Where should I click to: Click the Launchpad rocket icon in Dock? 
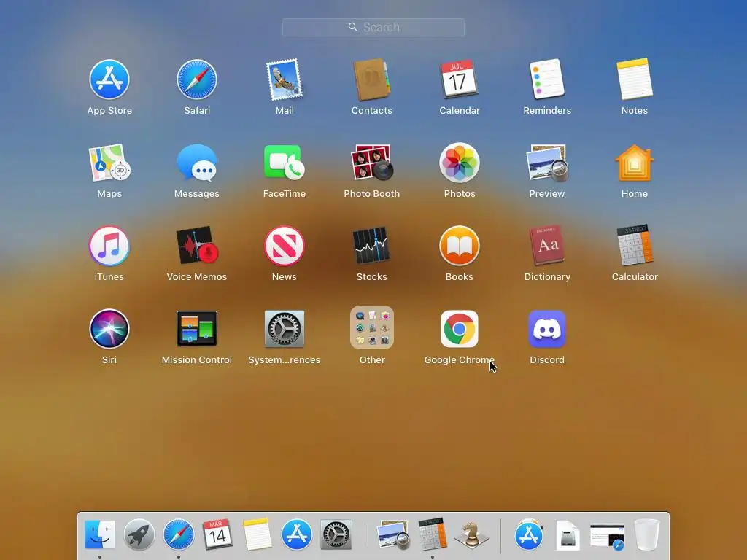pos(139,534)
